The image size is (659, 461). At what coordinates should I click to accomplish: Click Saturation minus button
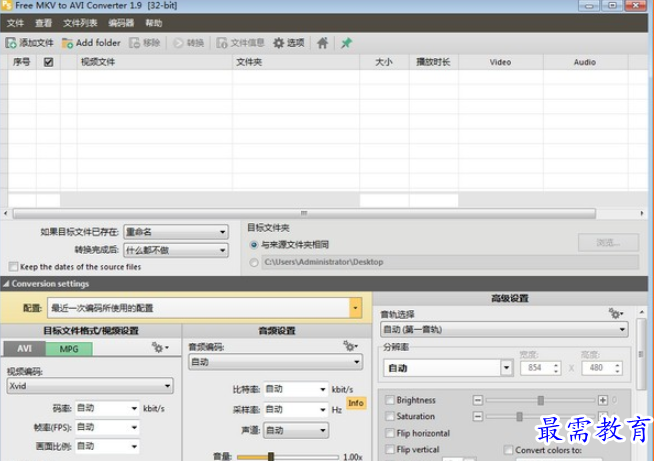[477, 416]
